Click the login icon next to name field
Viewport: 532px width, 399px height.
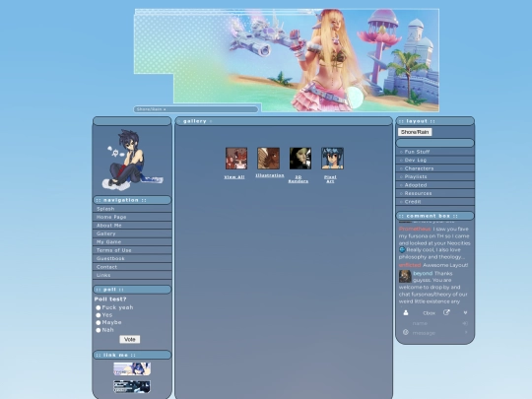pos(465,323)
